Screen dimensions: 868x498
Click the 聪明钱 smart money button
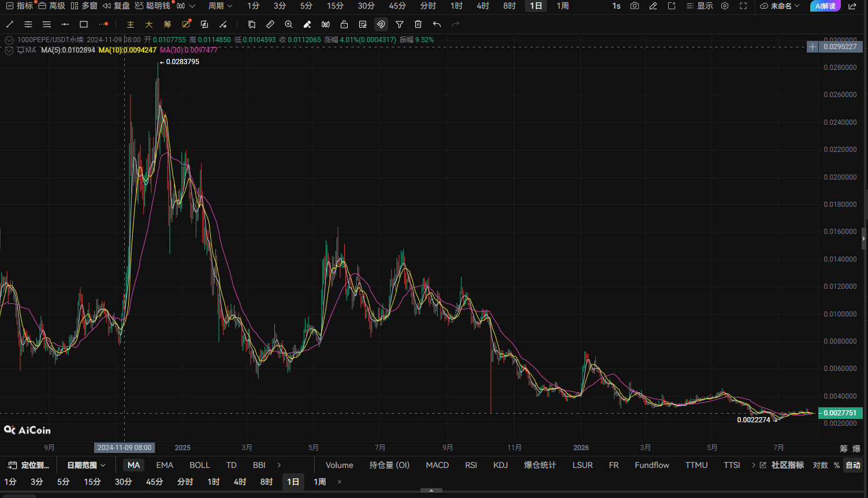(152, 6)
